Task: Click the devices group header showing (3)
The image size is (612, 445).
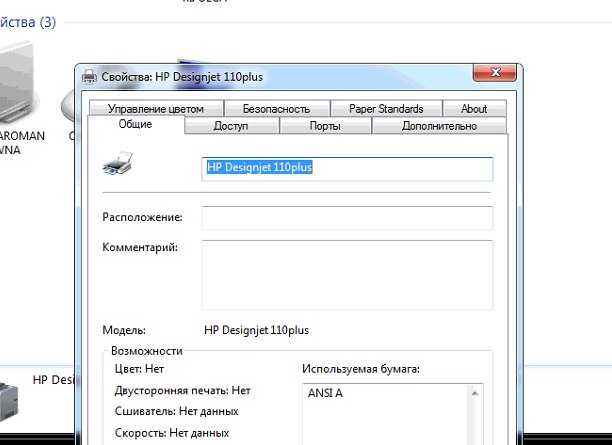Action: pos(28,21)
